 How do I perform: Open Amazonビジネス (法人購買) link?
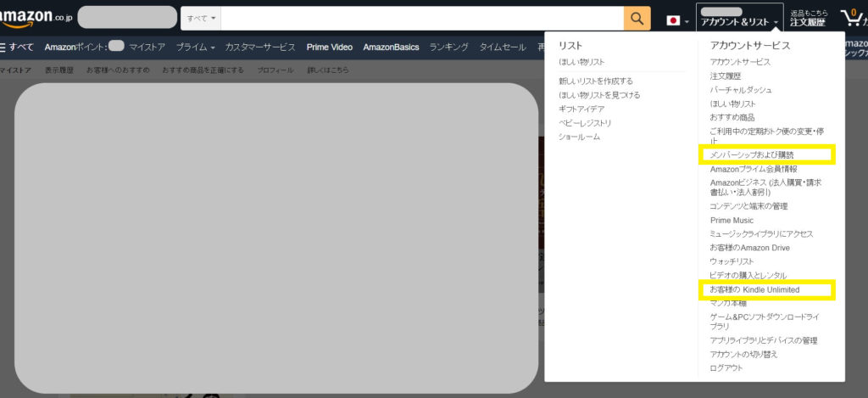point(765,188)
